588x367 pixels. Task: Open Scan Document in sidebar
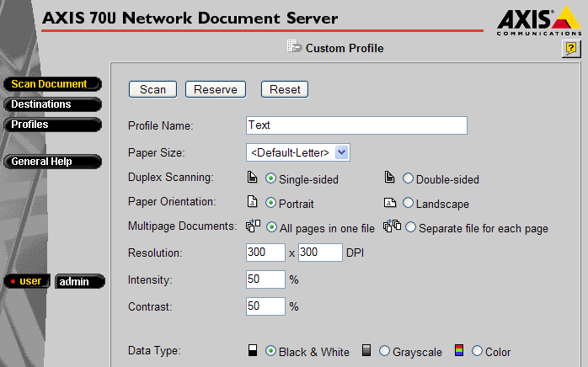point(52,84)
